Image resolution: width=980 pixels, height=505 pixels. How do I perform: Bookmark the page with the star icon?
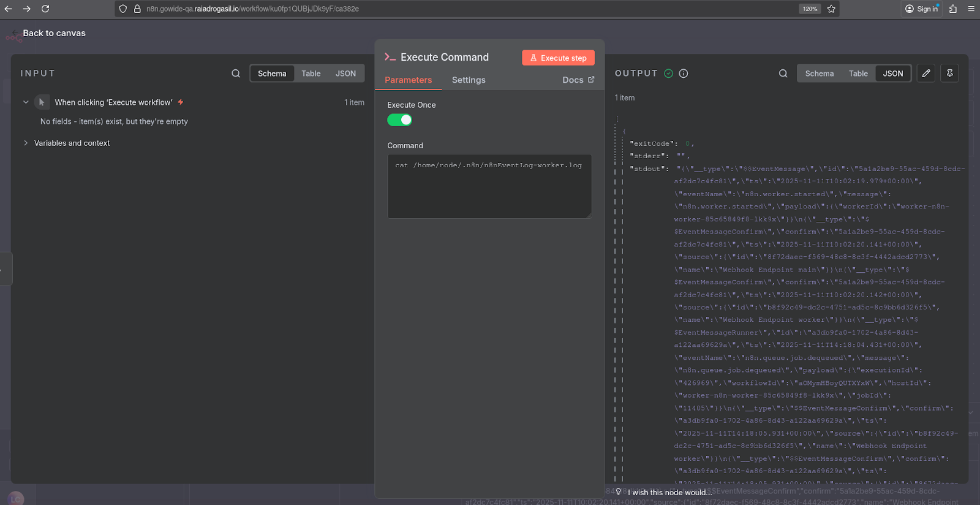tap(831, 9)
